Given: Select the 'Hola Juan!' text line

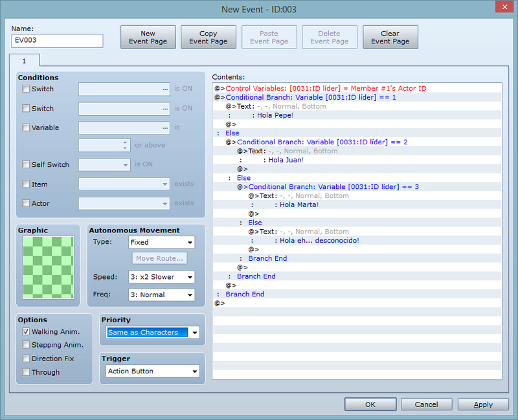Looking at the screenshot, I should [357, 160].
